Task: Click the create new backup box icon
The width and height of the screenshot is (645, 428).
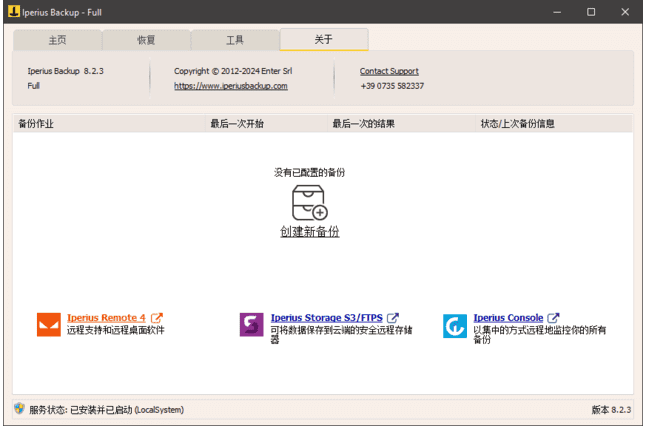Action: coord(310,203)
